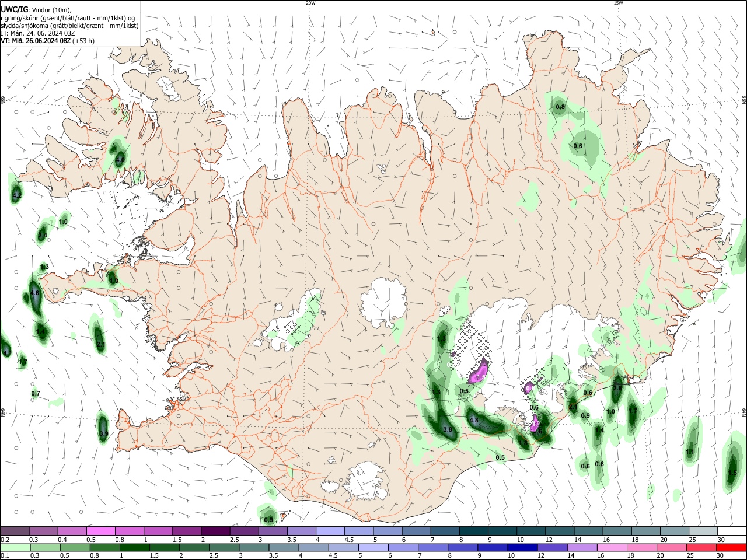Click the 1.1 precipitation value offshore to the southeast
The image size is (747, 560).
[690, 452]
